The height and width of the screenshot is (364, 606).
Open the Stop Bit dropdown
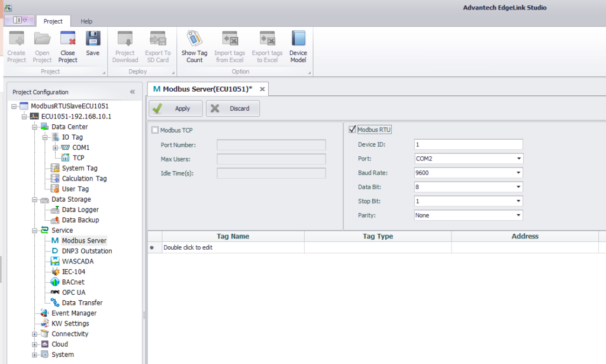pos(518,201)
